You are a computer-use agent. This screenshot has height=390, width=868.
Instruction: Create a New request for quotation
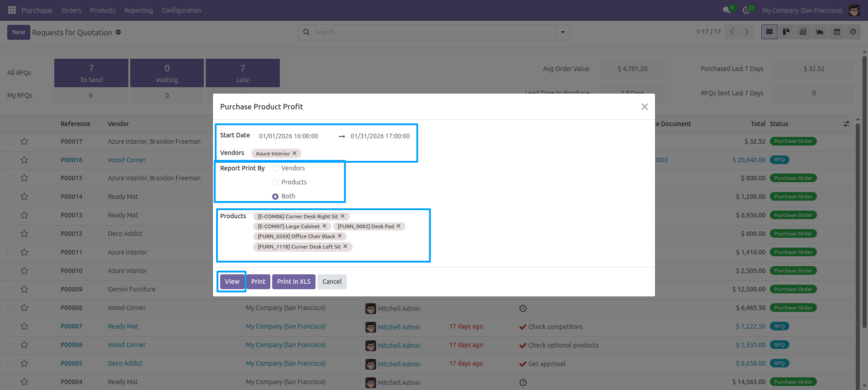(19, 32)
